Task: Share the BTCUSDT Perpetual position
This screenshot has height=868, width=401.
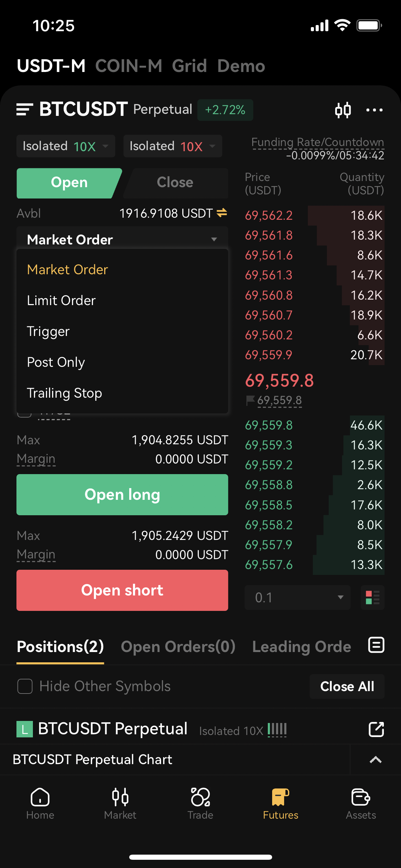Action: coord(376,729)
